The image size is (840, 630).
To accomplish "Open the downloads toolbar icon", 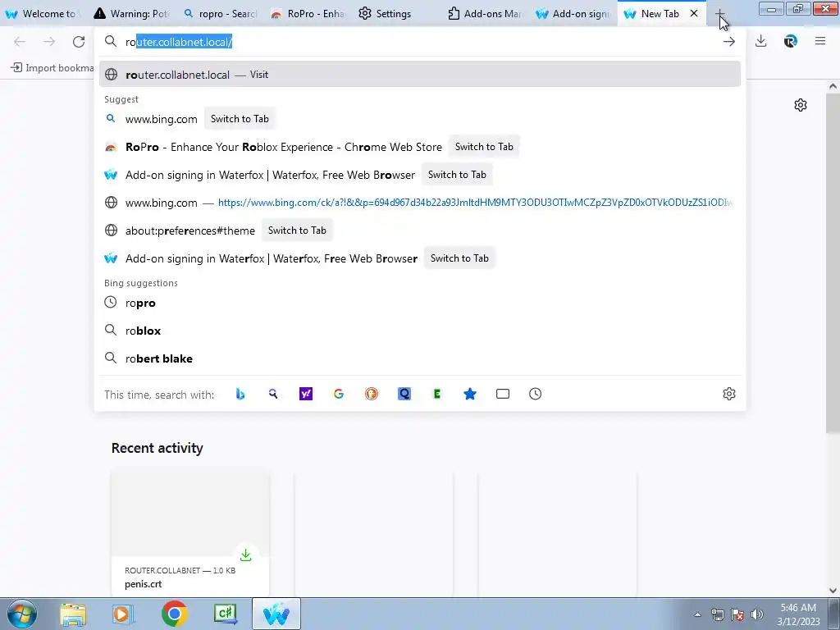I will coord(760,41).
